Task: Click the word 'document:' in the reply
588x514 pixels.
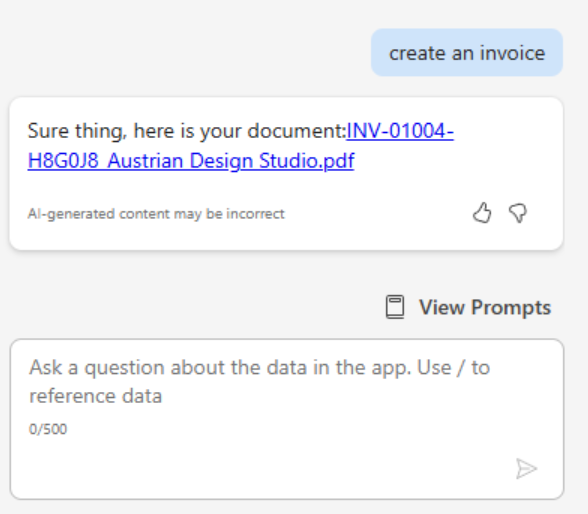Action: (296, 131)
